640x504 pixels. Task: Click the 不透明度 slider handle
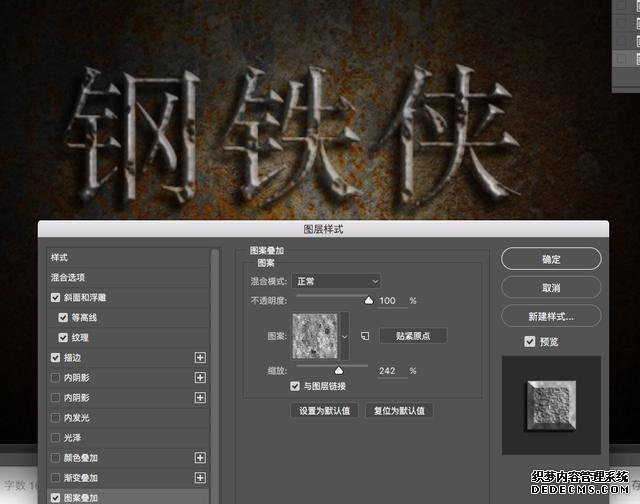[369, 301]
